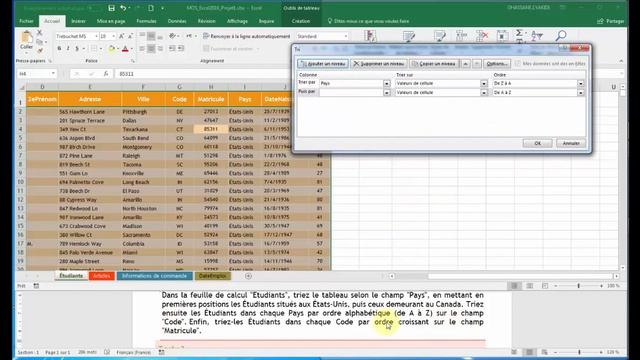Apply italic formatting to the cell
Viewport: 640px width, 360px height.
pos(68,49)
